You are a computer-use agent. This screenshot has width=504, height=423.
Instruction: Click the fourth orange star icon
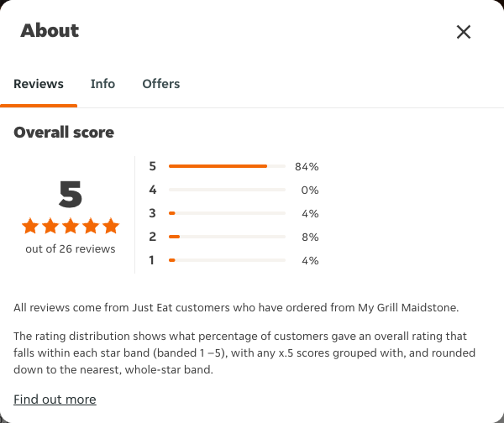coord(91,226)
